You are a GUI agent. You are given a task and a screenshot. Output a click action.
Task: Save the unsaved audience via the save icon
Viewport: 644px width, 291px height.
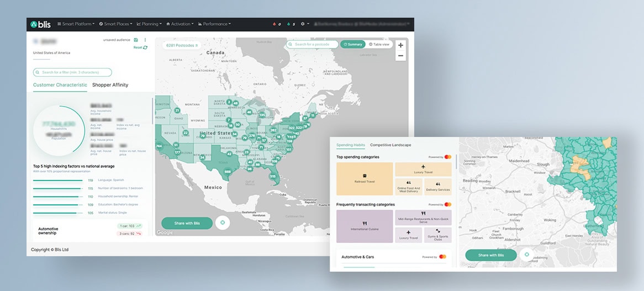(136, 40)
